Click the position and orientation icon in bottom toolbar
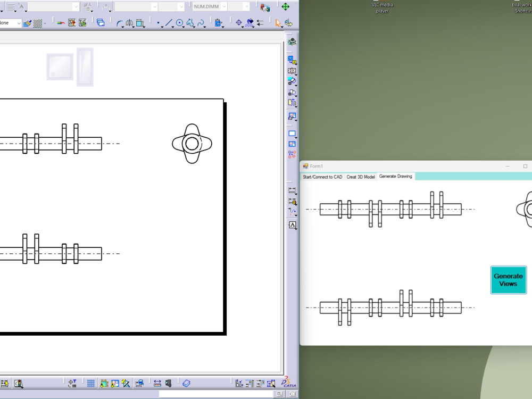The height and width of the screenshot is (399, 532). click(x=72, y=384)
